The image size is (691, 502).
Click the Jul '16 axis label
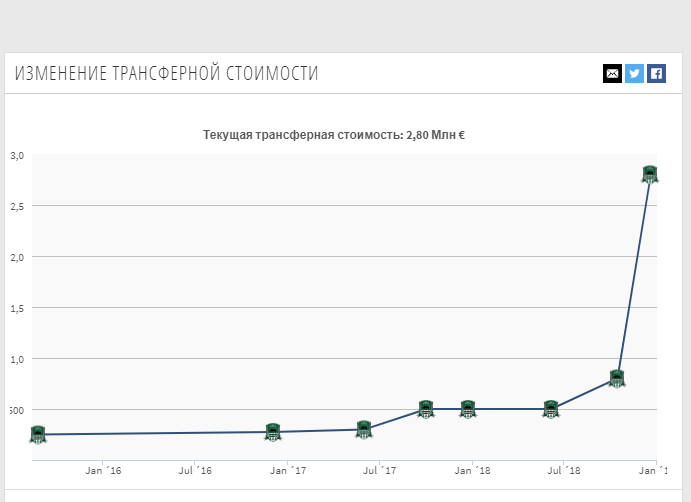195,471
